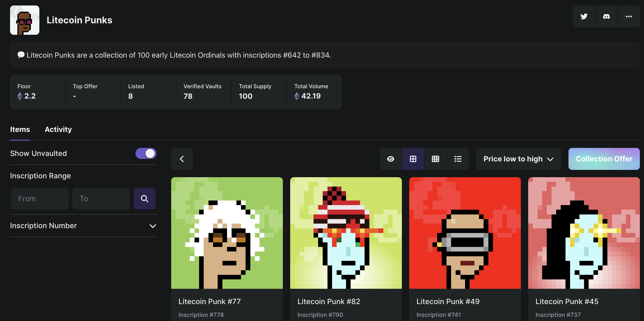Open the Discord link icon
The image size is (644, 321).
606,16
